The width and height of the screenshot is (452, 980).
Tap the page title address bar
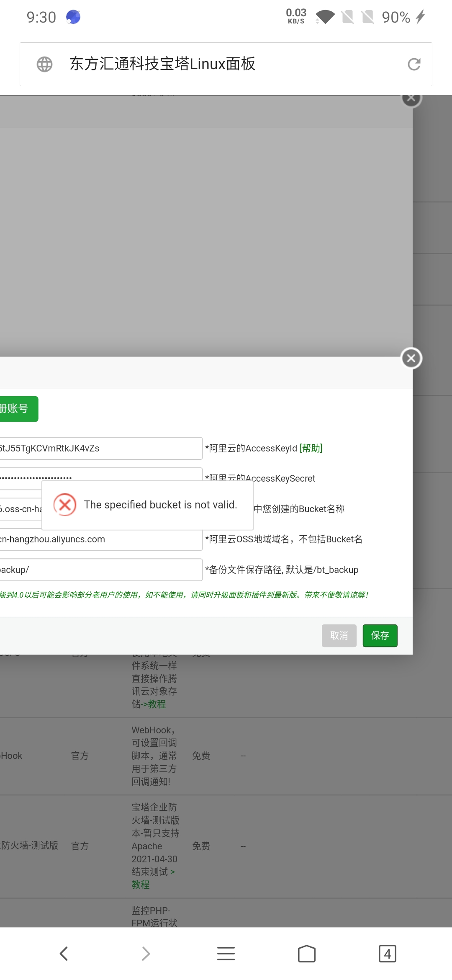tap(226, 64)
